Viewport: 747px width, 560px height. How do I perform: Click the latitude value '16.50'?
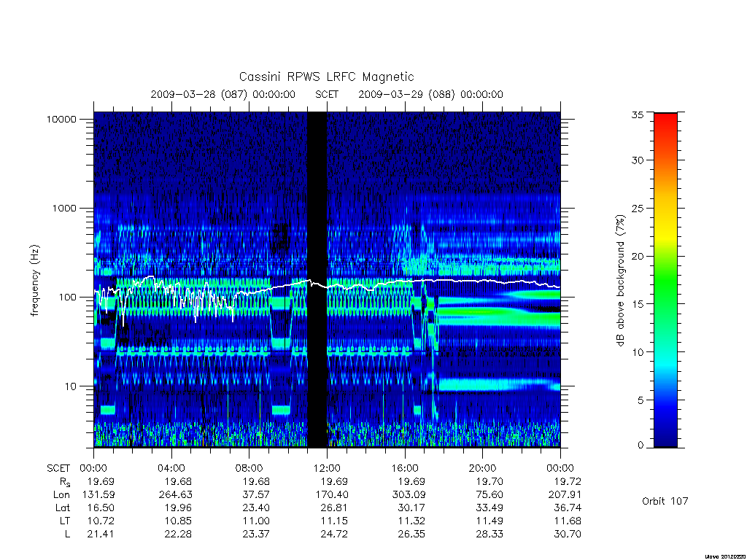(x=101, y=507)
